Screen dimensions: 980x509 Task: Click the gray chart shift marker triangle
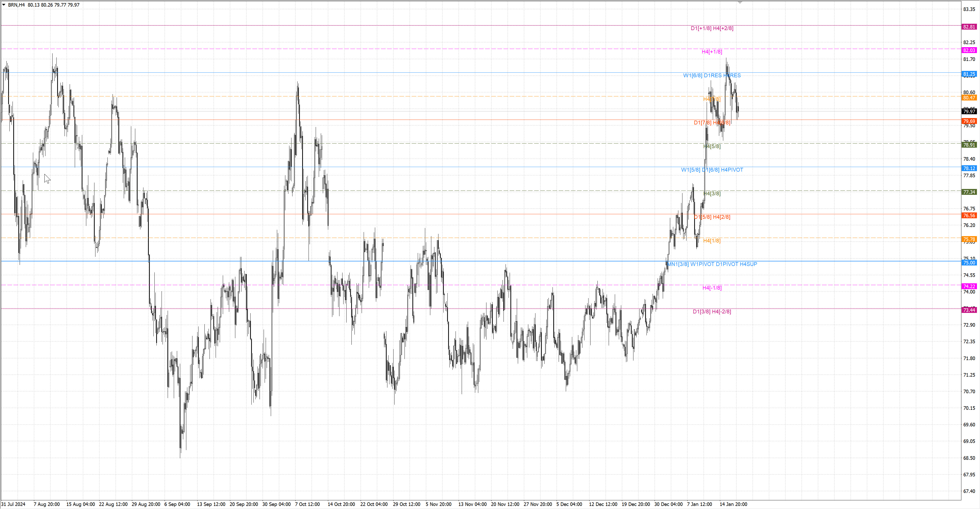(x=740, y=3)
